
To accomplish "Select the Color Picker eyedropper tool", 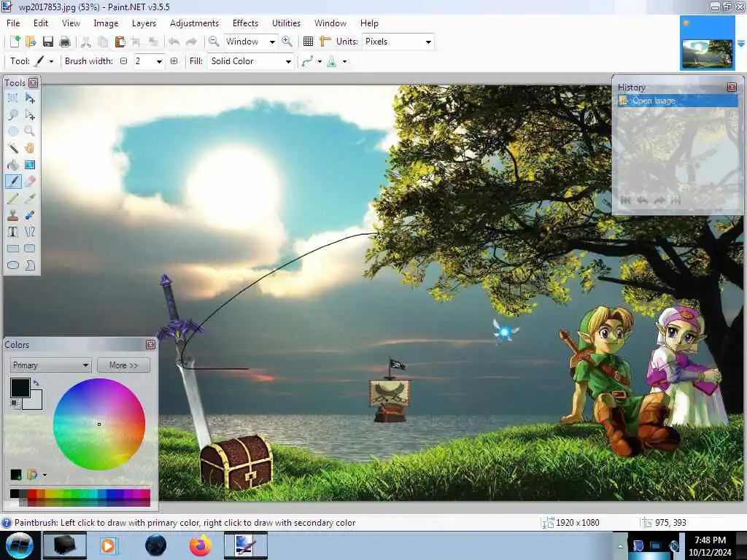I will point(29,198).
